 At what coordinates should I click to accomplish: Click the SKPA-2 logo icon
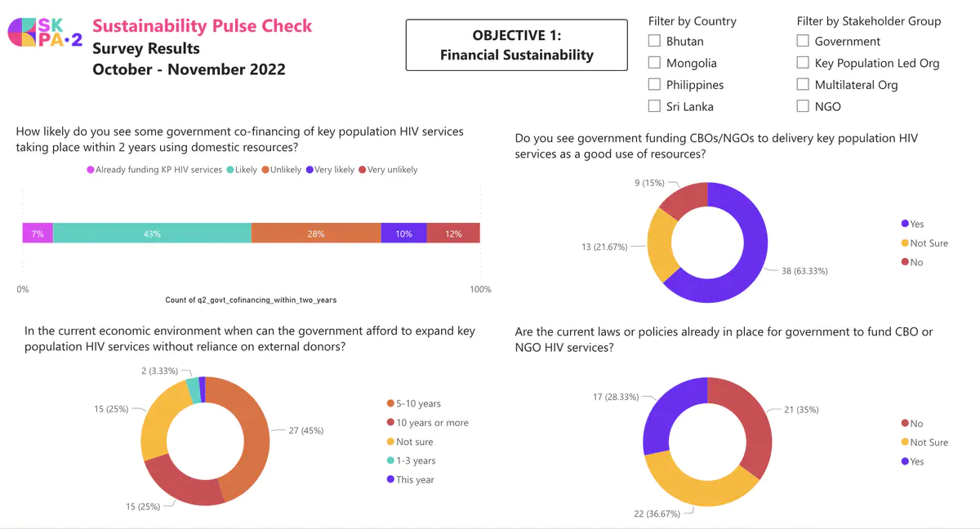[45, 33]
